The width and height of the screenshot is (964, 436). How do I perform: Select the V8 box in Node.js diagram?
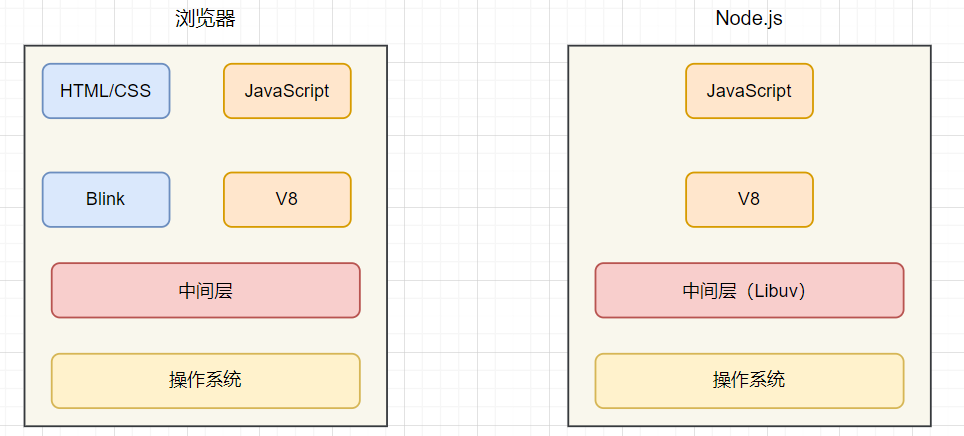click(x=749, y=199)
